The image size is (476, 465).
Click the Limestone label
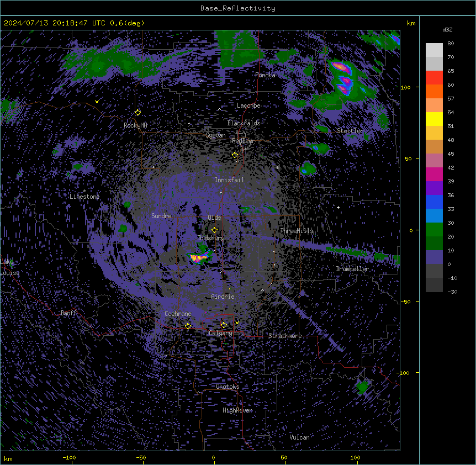coord(84,197)
